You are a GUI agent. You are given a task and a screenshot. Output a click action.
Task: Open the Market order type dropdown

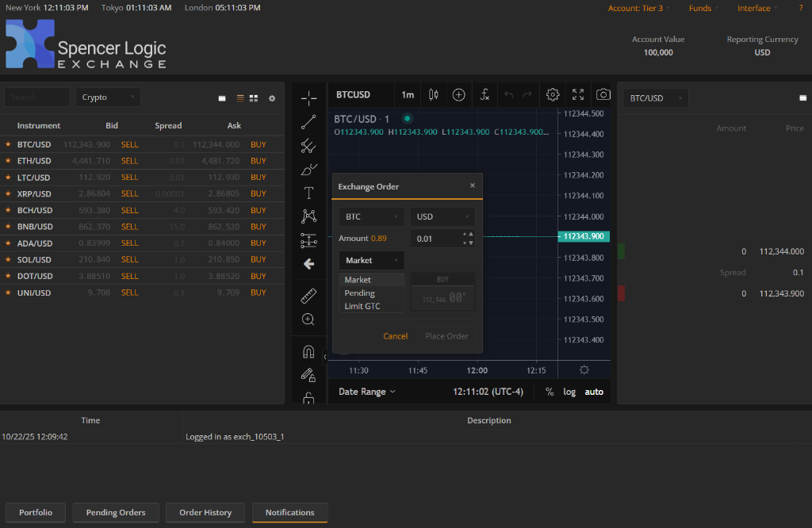371,260
